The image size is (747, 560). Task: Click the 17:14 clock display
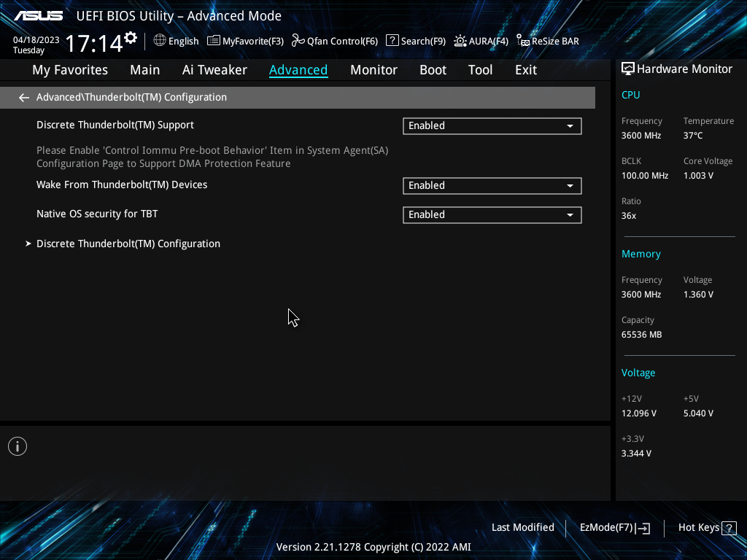94,43
